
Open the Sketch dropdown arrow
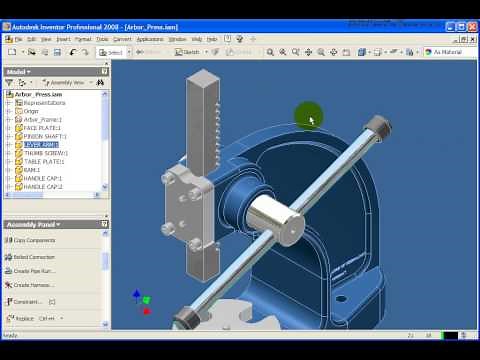click(x=206, y=52)
